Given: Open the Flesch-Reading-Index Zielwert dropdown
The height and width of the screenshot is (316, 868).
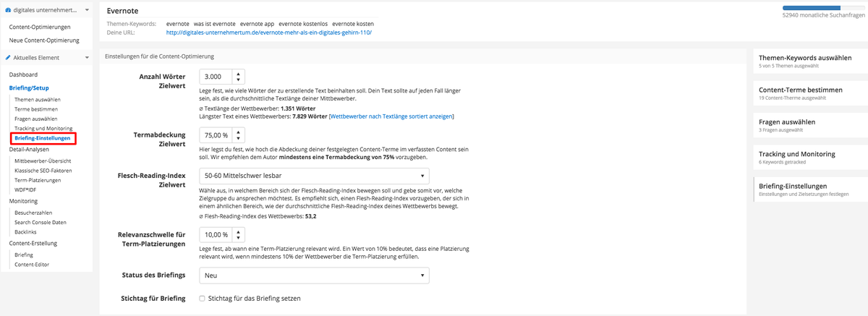Looking at the screenshot, I should (x=313, y=176).
